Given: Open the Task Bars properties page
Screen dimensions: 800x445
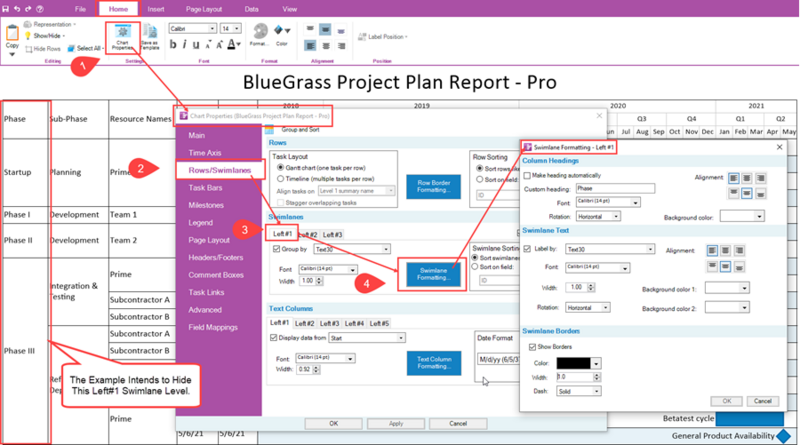Looking at the screenshot, I should (205, 188).
